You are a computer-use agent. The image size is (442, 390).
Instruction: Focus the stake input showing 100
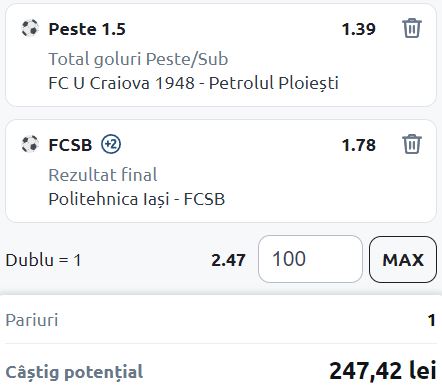(310, 259)
